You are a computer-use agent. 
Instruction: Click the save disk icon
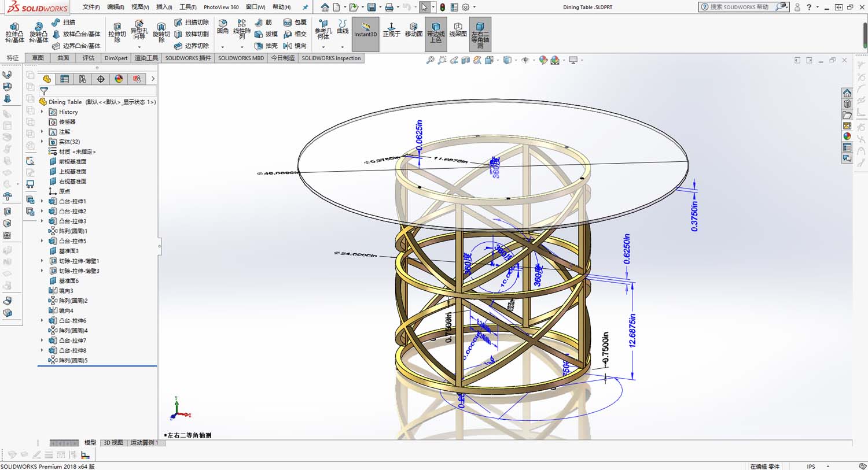372,7
